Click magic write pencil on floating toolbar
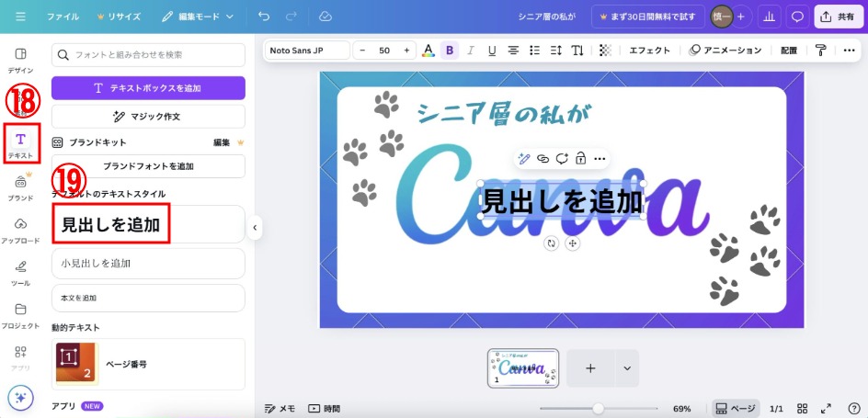 pos(524,159)
